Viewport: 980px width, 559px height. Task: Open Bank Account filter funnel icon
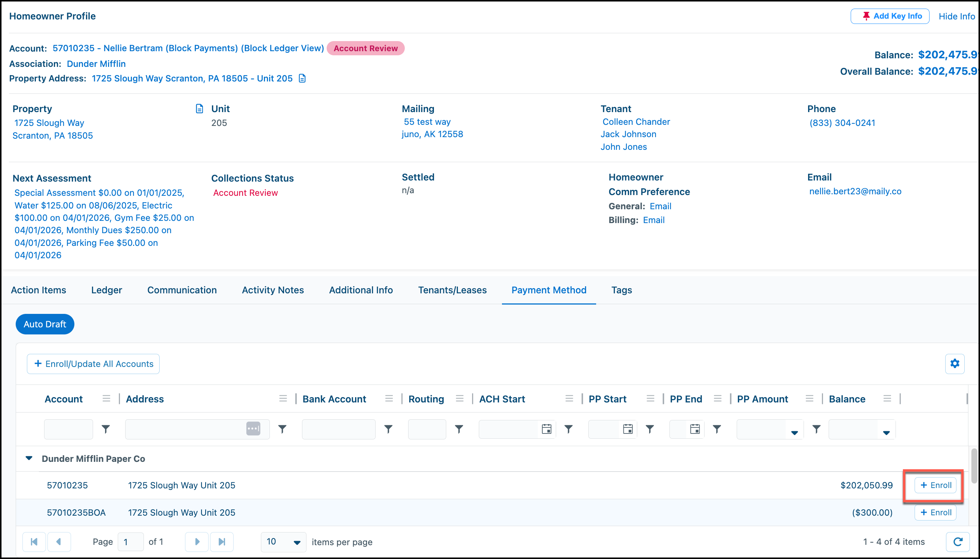click(388, 429)
